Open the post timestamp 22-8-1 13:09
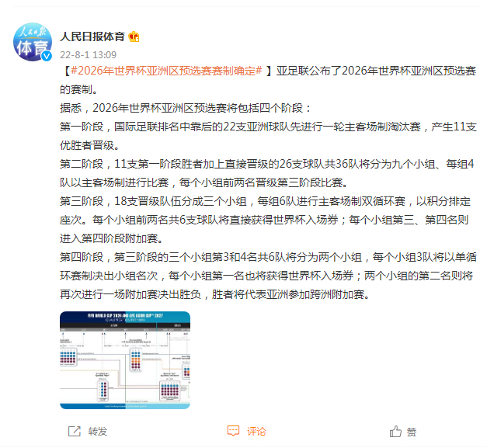The image size is (487, 448). [89, 55]
